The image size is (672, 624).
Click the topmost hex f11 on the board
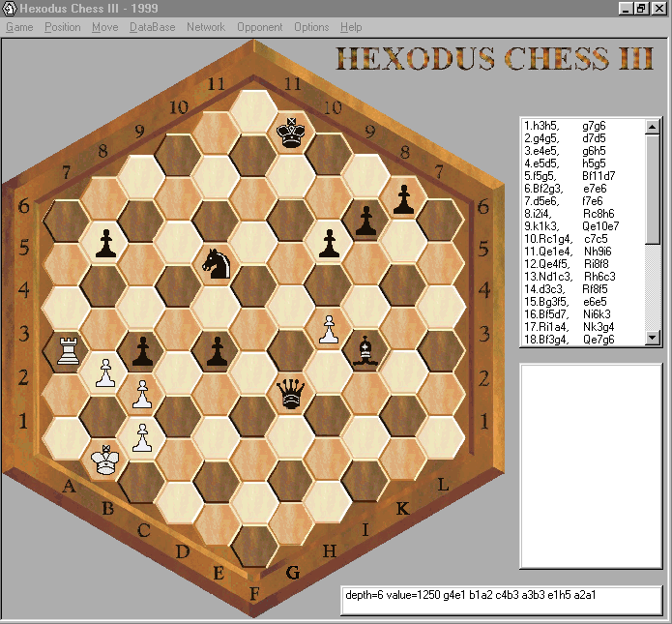pyautogui.click(x=253, y=111)
